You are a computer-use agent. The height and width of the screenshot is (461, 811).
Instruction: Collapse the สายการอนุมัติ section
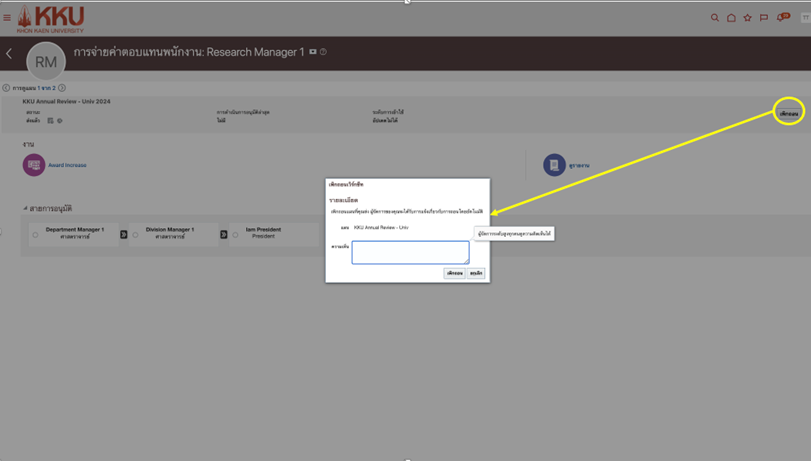(x=26, y=209)
